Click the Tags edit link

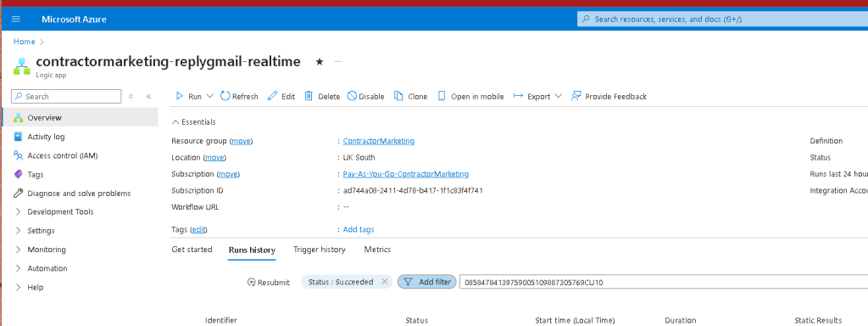point(198,229)
